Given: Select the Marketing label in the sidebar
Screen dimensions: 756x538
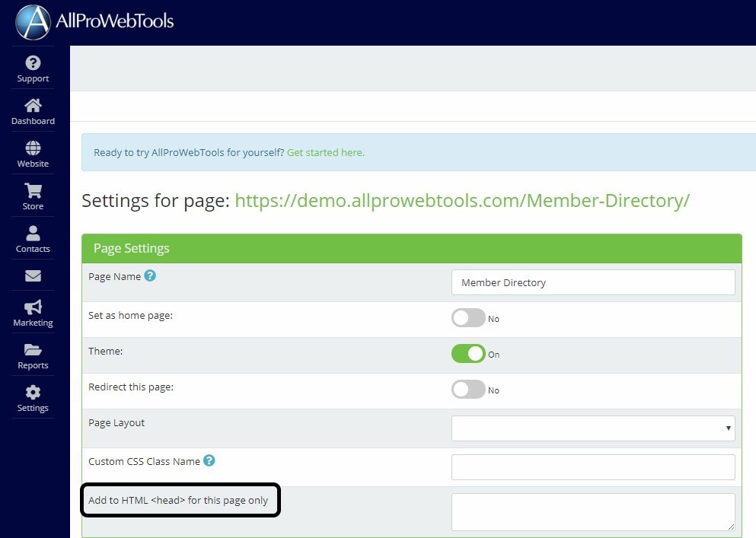Looking at the screenshot, I should [x=33, y=323].
